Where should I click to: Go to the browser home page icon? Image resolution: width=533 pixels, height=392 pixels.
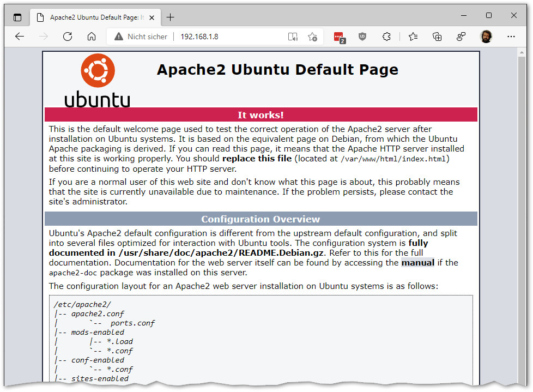pos(92,37)
